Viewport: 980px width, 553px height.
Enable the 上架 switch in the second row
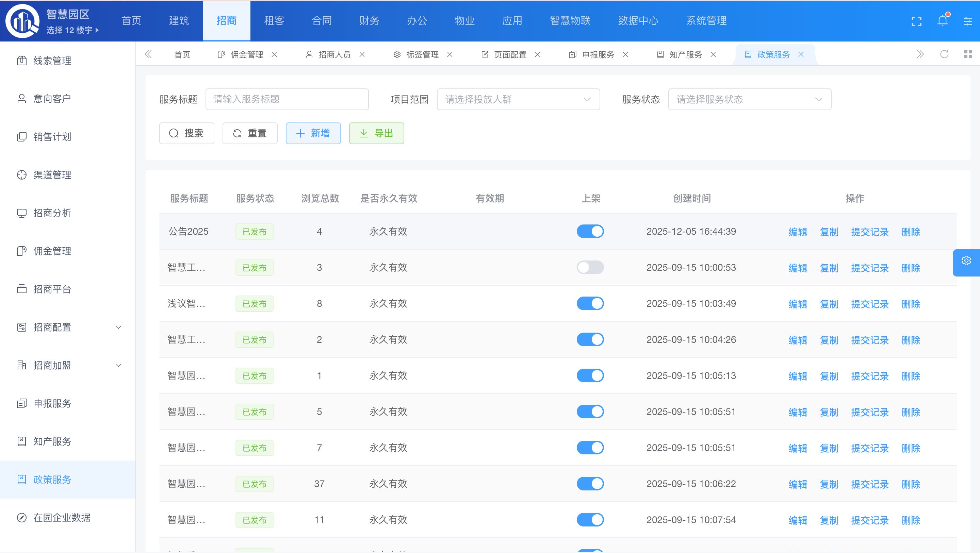click(x=590, y=267)
